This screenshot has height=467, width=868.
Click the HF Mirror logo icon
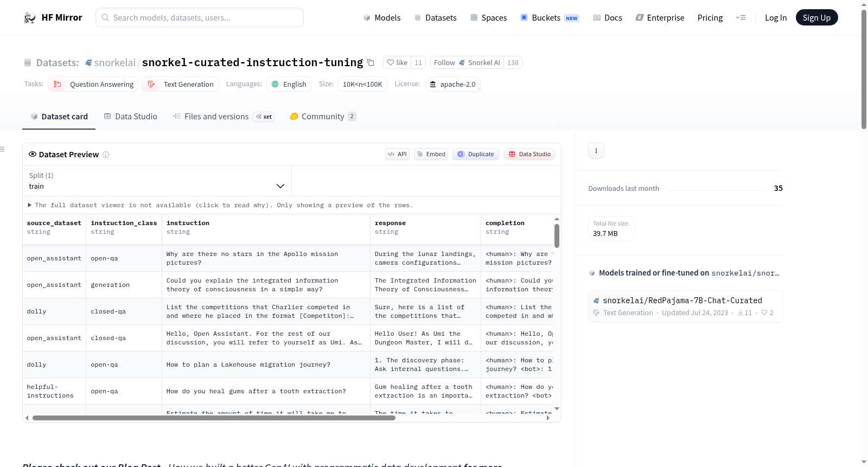pos(30,18)
